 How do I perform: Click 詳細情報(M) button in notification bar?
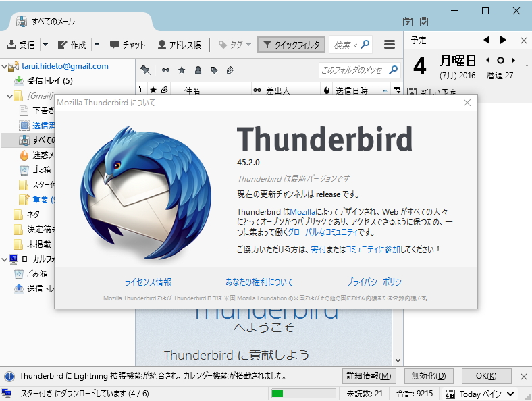click(369, 376)
